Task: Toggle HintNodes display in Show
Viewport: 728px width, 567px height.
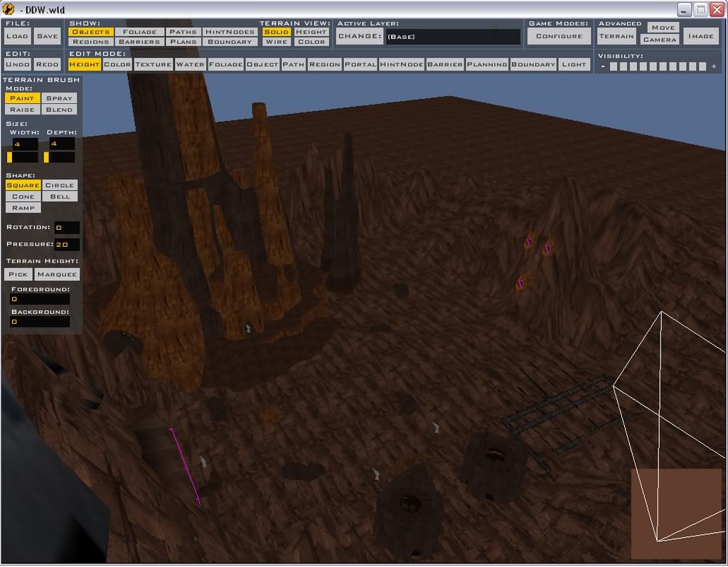Action: [230, 32]
